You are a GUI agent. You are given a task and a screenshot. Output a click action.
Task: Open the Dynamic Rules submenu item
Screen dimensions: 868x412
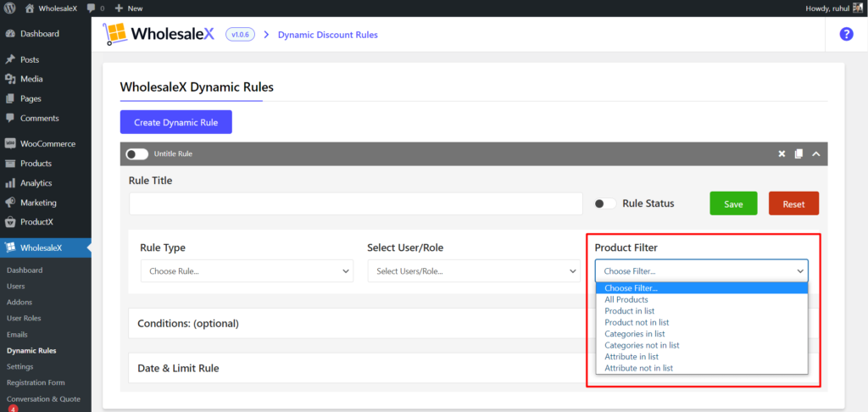(31, 350)
